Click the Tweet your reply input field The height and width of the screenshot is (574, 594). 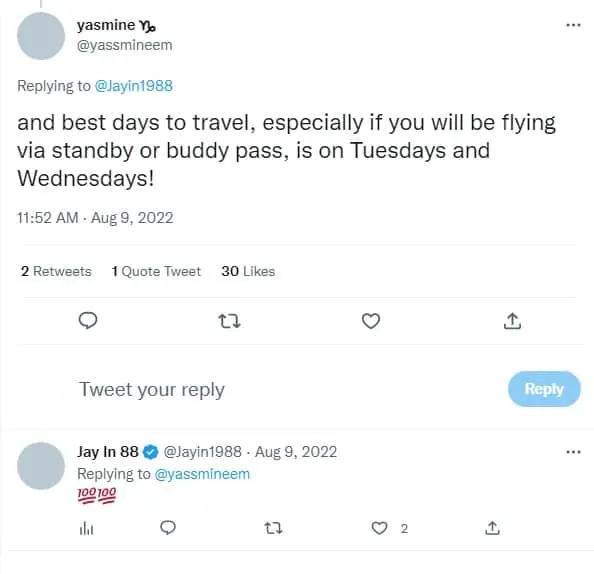(x=288, y=389)
